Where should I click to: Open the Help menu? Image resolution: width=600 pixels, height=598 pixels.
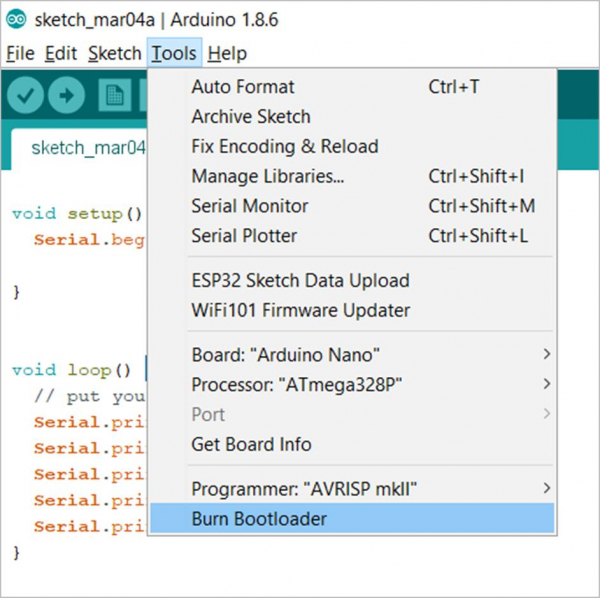[227, 53]
